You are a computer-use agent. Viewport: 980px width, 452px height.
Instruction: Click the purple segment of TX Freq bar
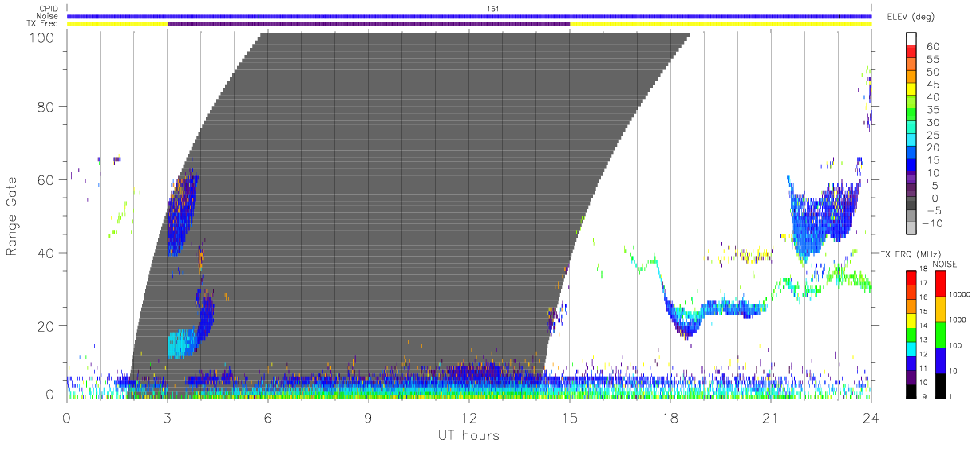pos(369,24)
